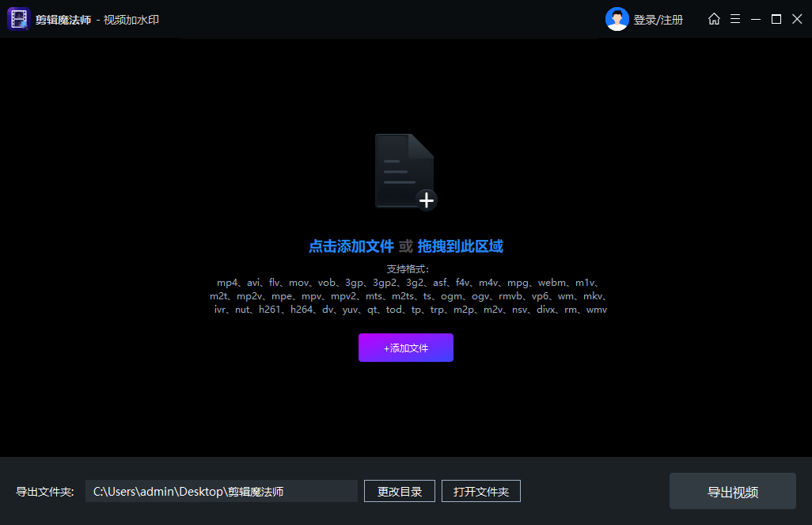Image resolution: width=812 pixels, height=525 pixels.
Task: Minimize the 剪辑魔法师 window
Action: [756, 19]
